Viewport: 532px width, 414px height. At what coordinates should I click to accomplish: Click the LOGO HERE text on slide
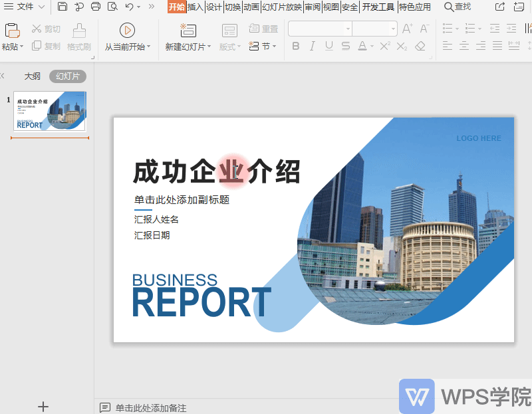coord(479,138)
